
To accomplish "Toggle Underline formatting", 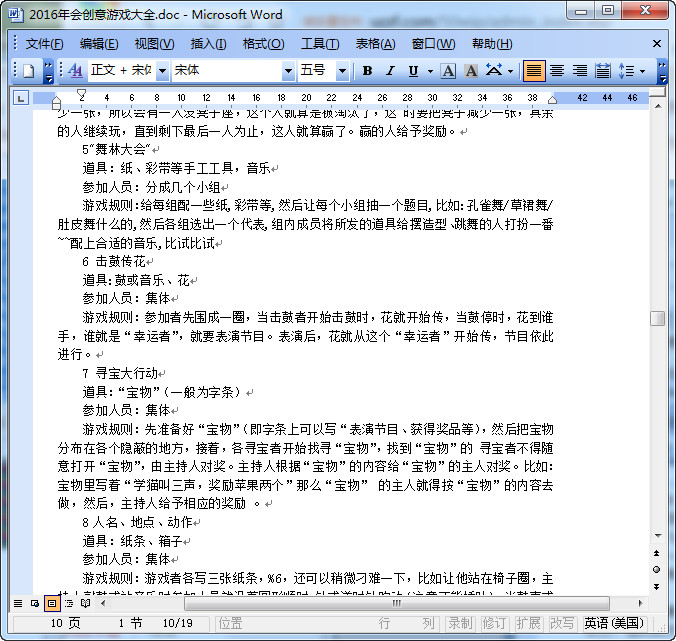I will coord(413,71).
